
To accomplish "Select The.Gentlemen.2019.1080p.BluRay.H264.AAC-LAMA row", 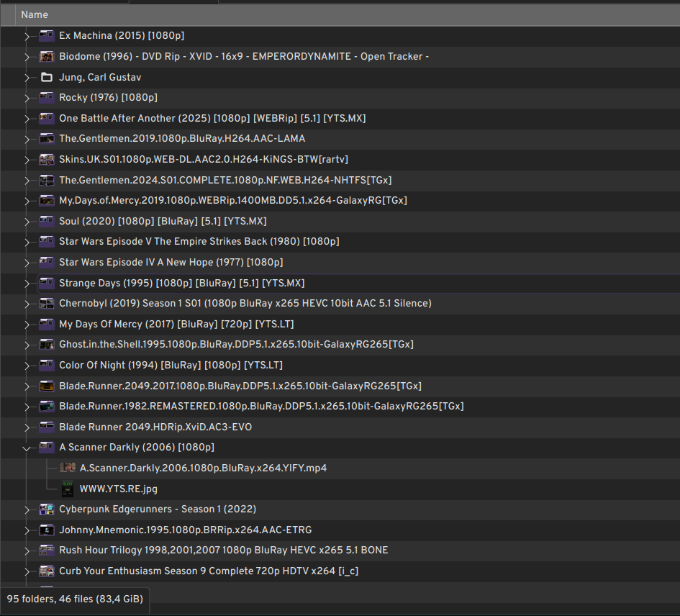I will click(182, 138).
